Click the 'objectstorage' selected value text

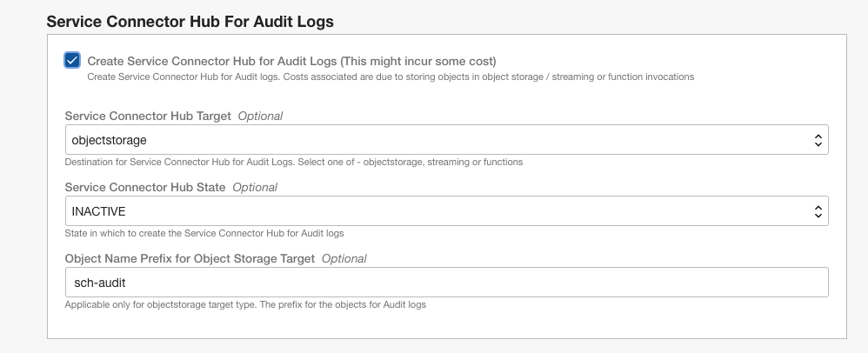(x=109, y=140)
